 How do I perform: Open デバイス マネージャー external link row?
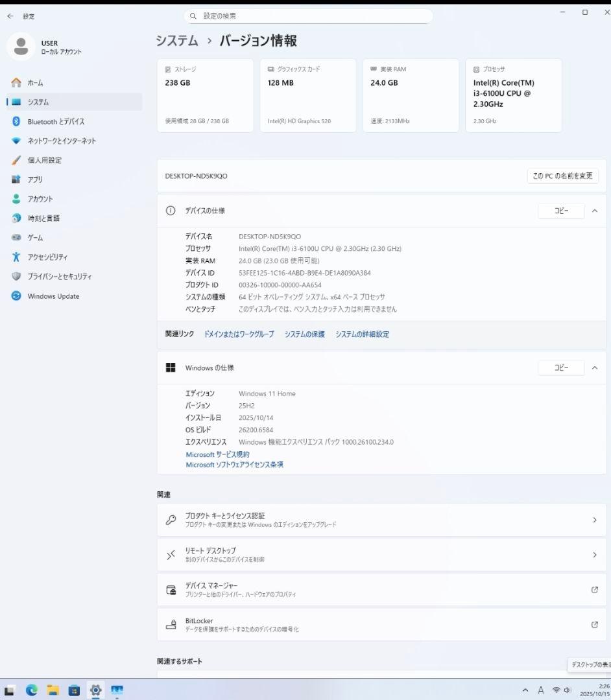click(381, 590)
